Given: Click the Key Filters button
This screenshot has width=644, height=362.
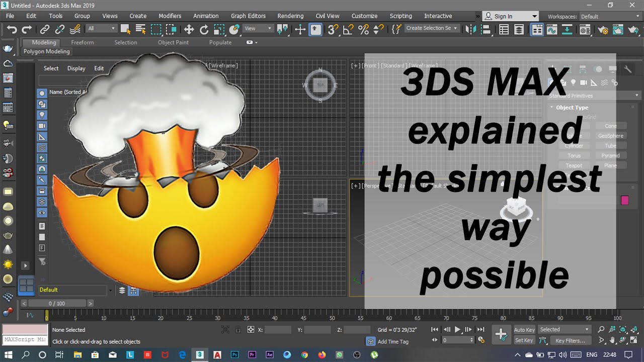Looking at the screenshot, I should tap(570, 340).
